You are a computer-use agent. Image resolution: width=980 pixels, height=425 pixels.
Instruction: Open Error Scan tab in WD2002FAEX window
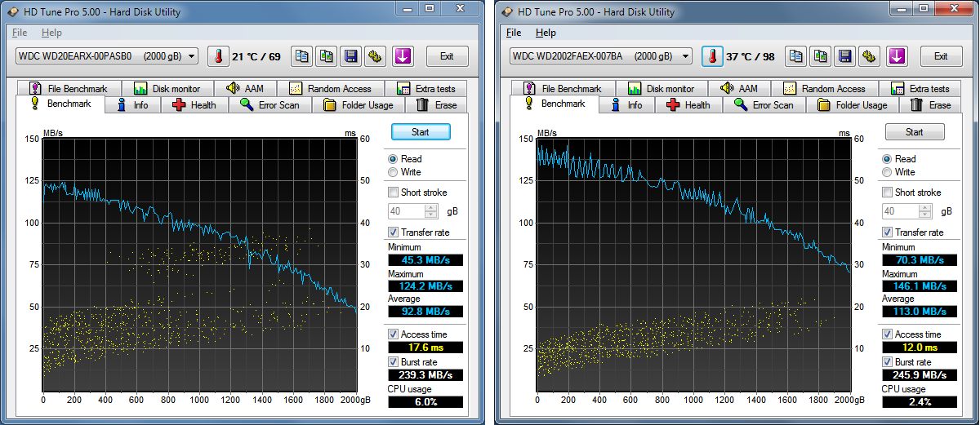click(764, 105)
